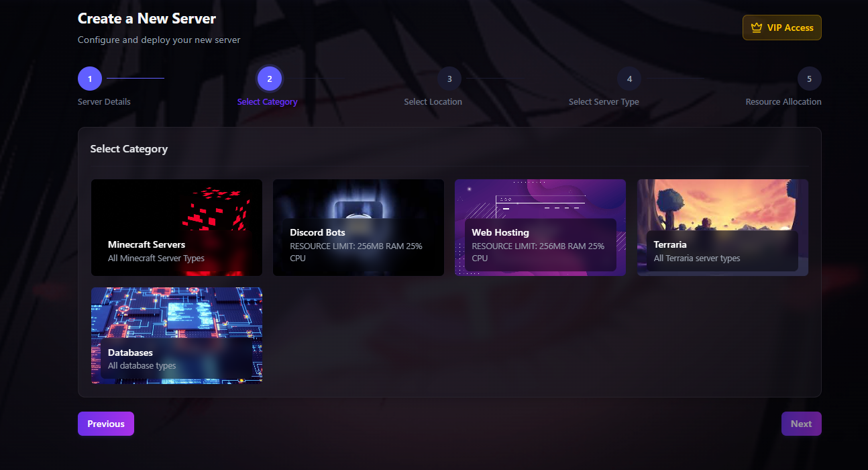868x470 pixels.
Task: Click step 2 Select Category circle
Action: [x=269, y=78]
